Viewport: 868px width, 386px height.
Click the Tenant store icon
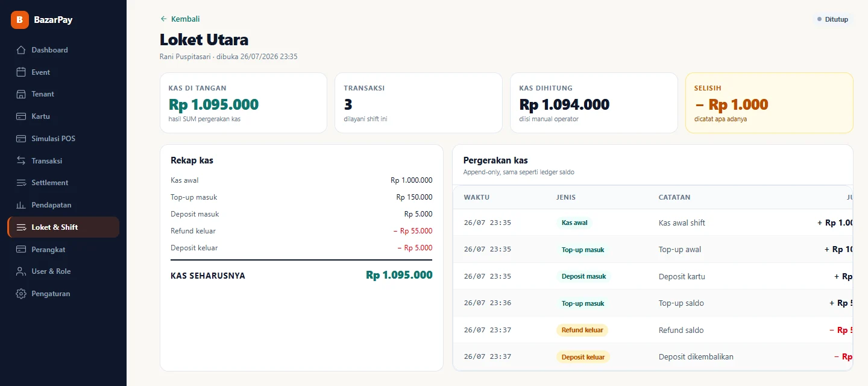21,94
